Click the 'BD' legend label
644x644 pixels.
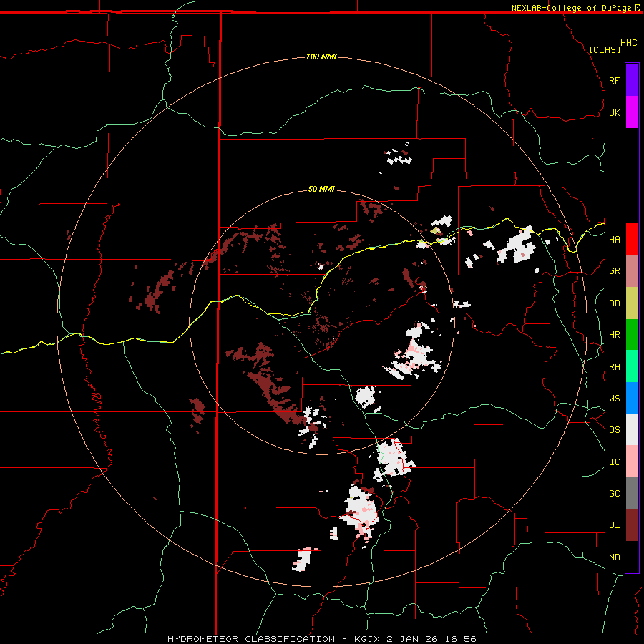[614, 303]
